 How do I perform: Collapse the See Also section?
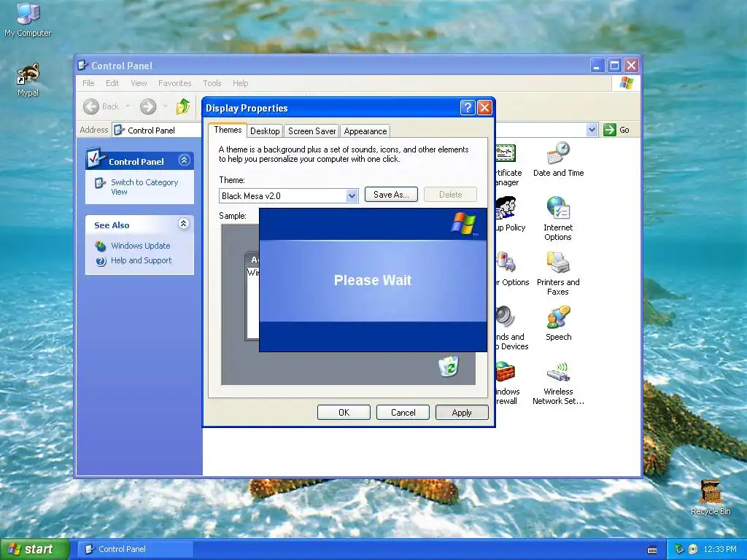(183, 224)
